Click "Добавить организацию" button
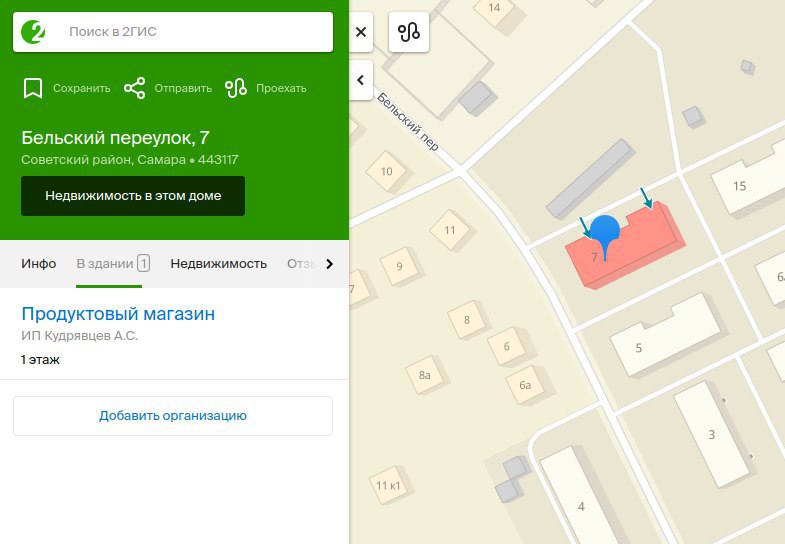The width and height of the screenshot is (785, 544). tap(173, 416)
